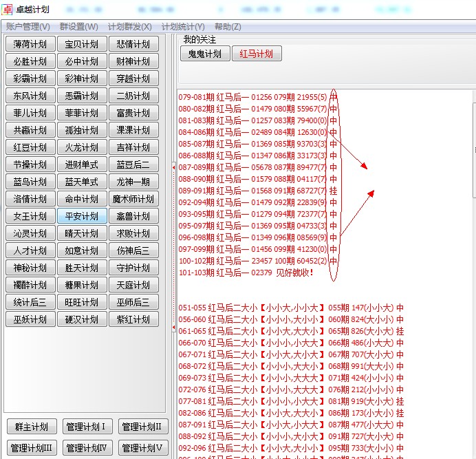Select the 紫红计划 plan
The height and width of the screenshot is (459, 476).
[x=133, y=319]
